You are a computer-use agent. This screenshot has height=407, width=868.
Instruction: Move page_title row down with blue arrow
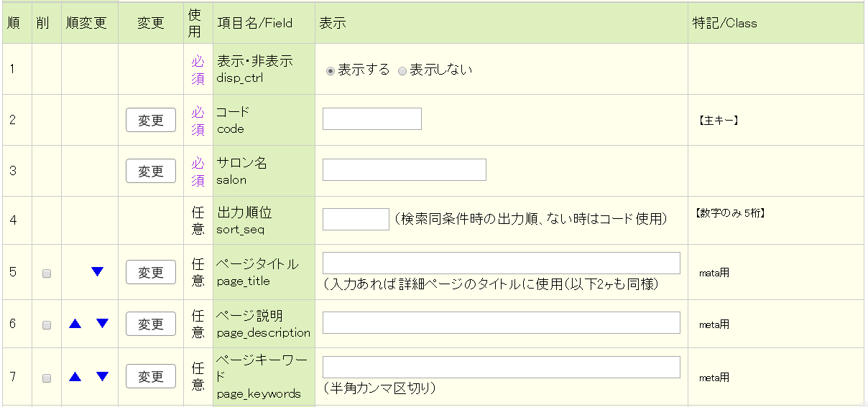point(98,272)
